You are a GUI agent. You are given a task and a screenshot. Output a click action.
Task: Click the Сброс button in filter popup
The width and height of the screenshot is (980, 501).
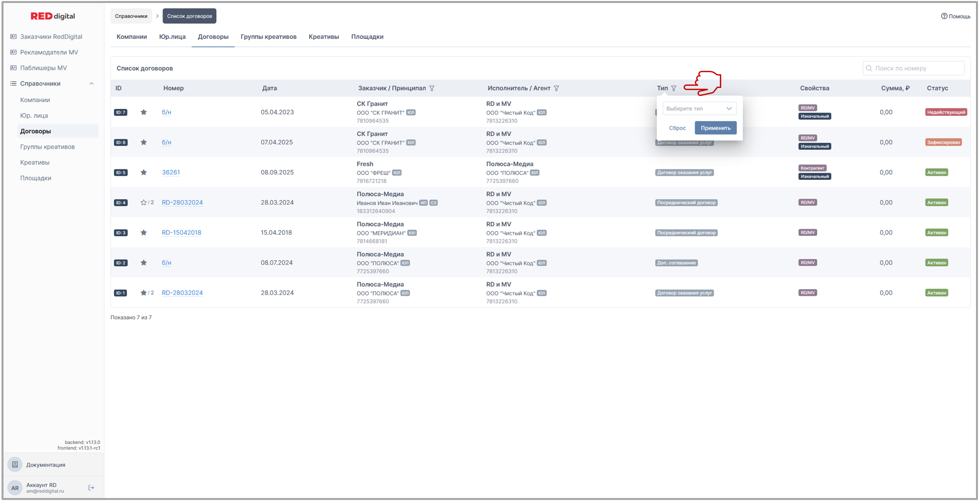(677, 128)
